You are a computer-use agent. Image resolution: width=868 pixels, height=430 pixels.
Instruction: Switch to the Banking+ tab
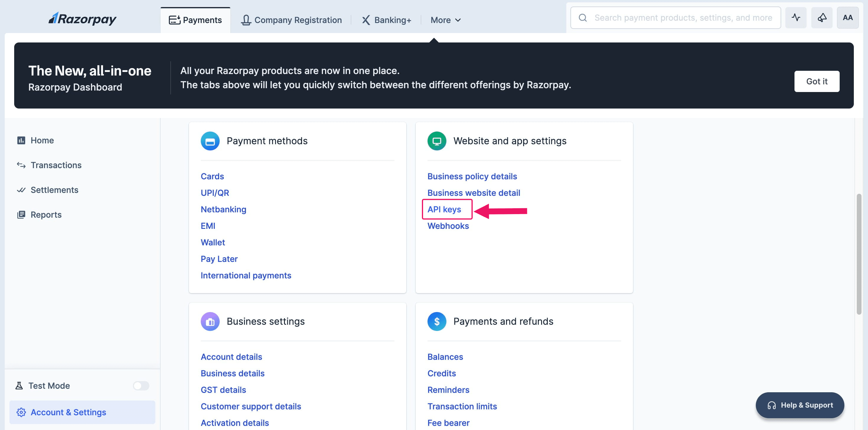click(386, 20)
